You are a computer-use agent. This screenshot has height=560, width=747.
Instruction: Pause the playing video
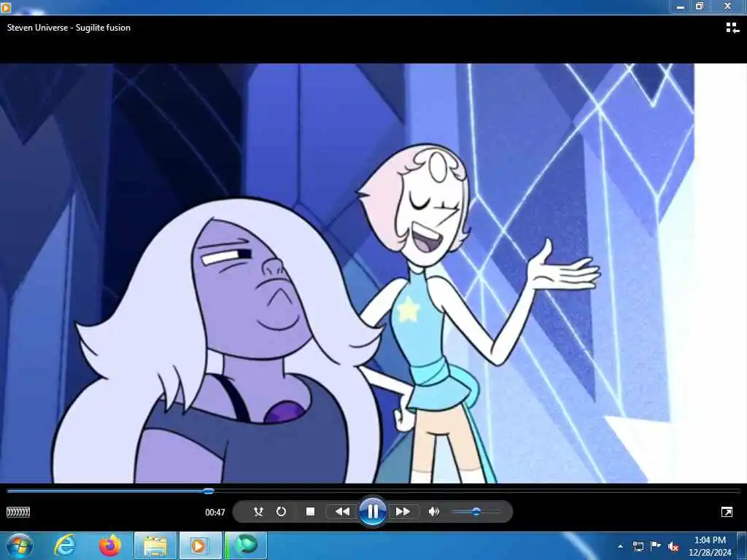coord(373,512)
